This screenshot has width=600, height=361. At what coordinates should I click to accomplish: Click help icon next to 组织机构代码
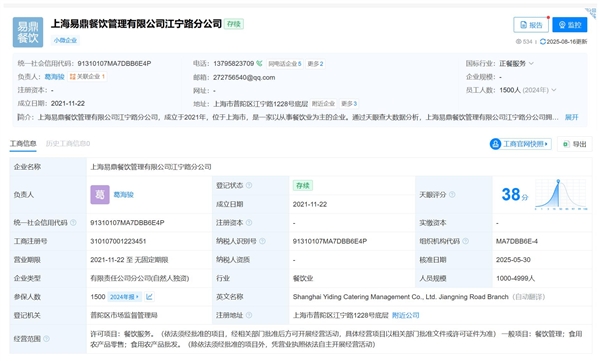point(465,241)
